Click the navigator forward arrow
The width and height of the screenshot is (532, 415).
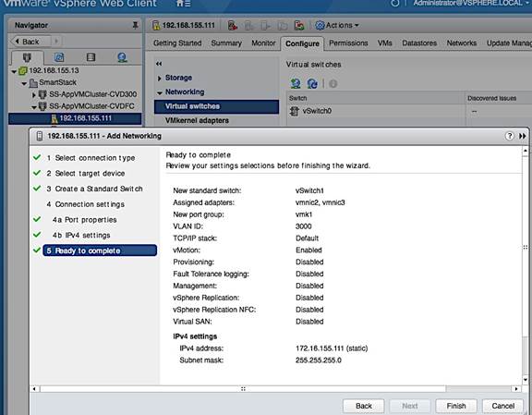[56, 42]
